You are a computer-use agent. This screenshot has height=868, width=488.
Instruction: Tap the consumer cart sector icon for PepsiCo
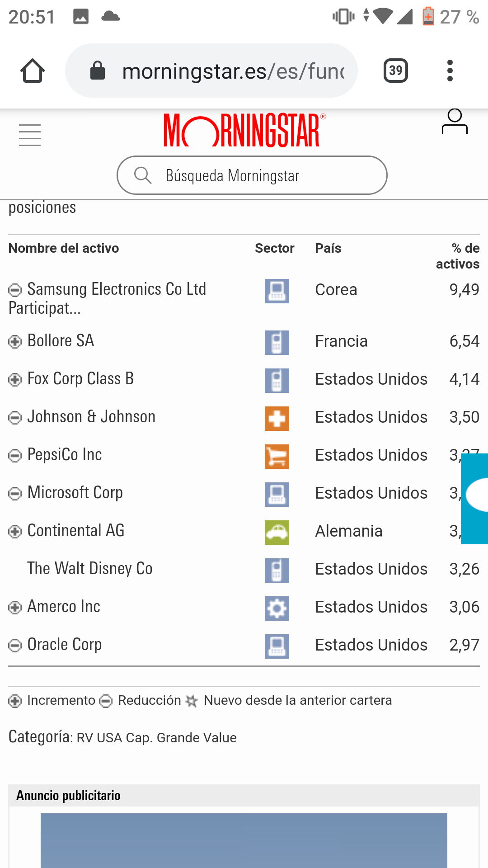(277, 457)
